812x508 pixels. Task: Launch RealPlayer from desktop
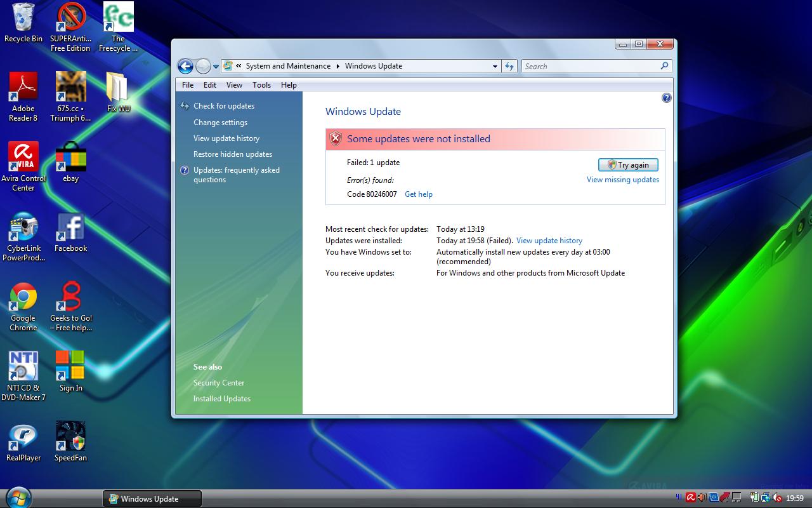click(23, 441)
